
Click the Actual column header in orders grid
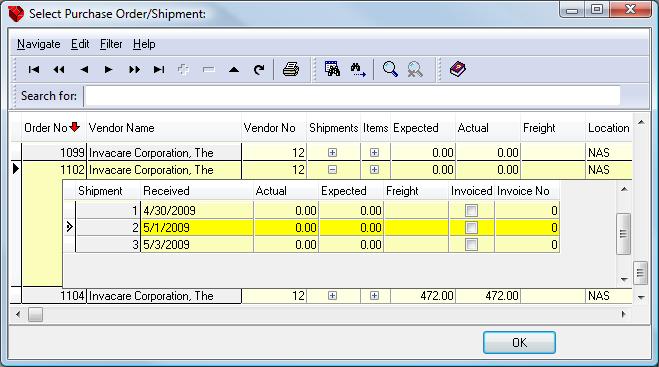tap(488, 128)
